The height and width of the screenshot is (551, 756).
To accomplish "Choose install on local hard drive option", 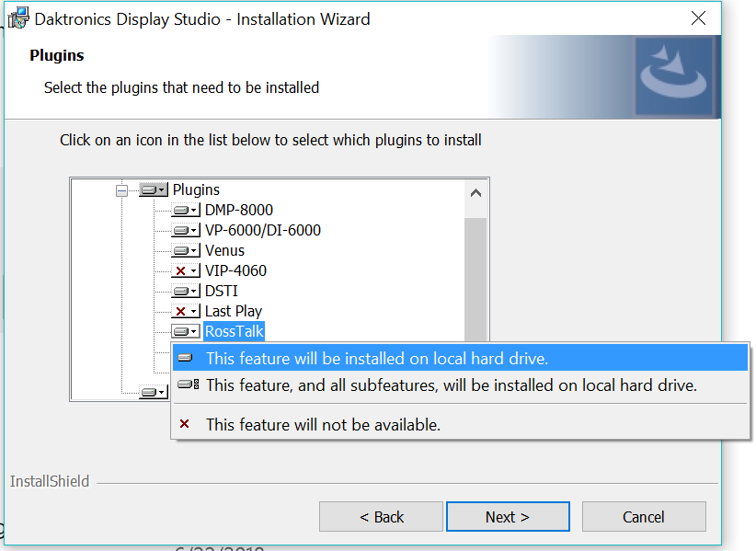I will pos(376,358).
